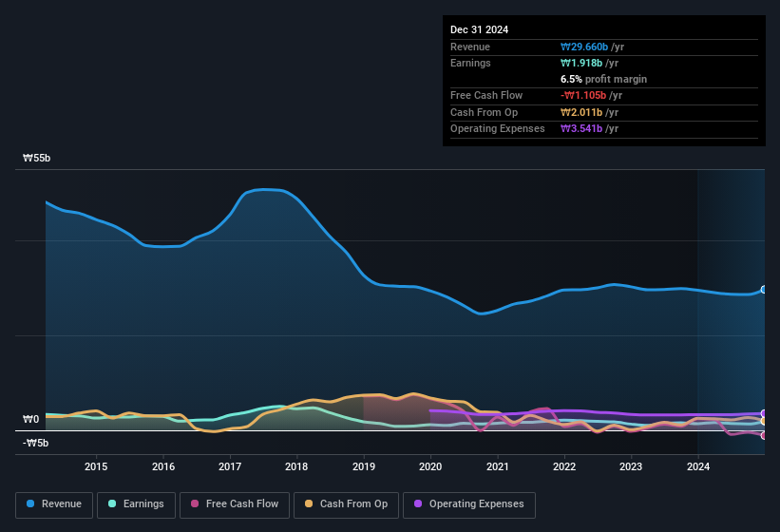Click the ₩29.660b revenue value
The width and height of the screenshot is (780, 532).
584,47
